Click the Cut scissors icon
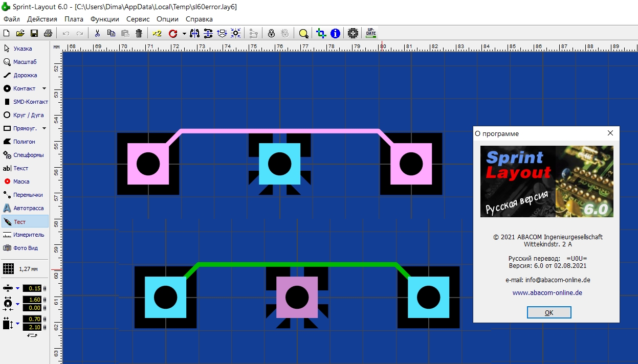The image size is (638, 364). pyautogui.click(x=97, y=33)
